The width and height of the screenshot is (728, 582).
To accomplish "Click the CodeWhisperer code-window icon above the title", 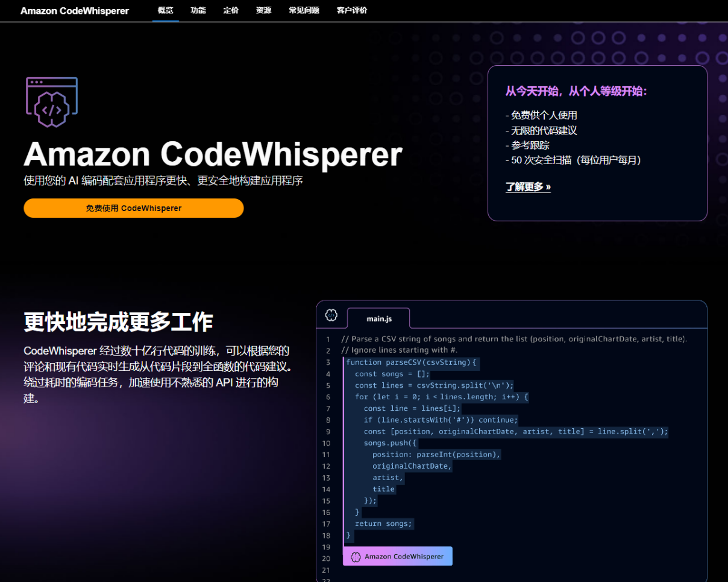I will click(51, 101).
